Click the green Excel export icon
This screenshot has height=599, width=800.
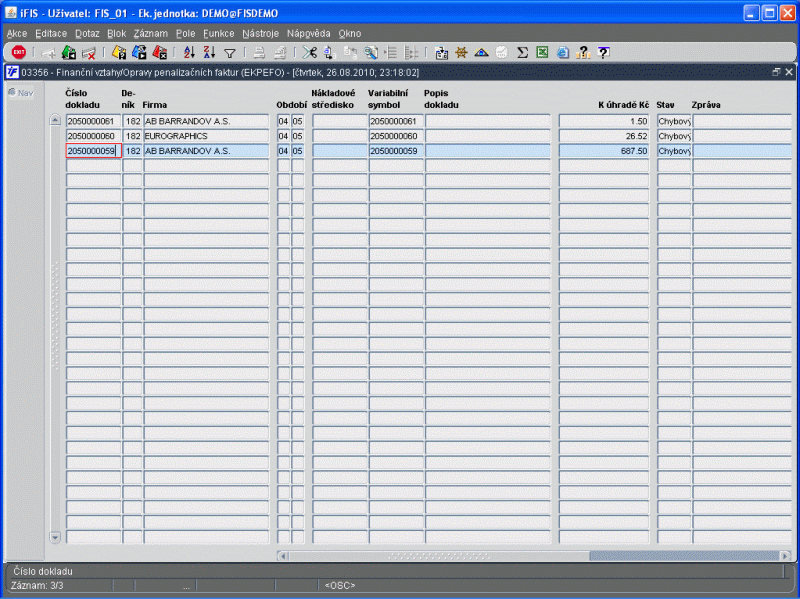tap(542, 52)
